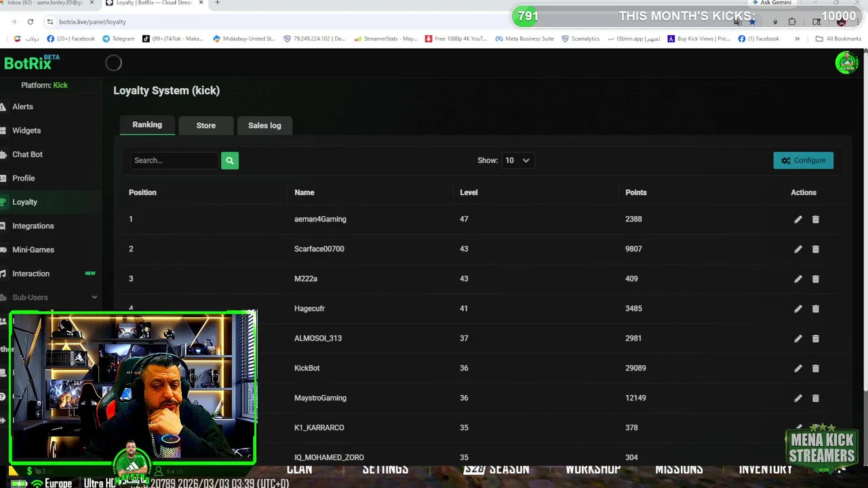Close the Loyalty BotRix browser tab

202,3
